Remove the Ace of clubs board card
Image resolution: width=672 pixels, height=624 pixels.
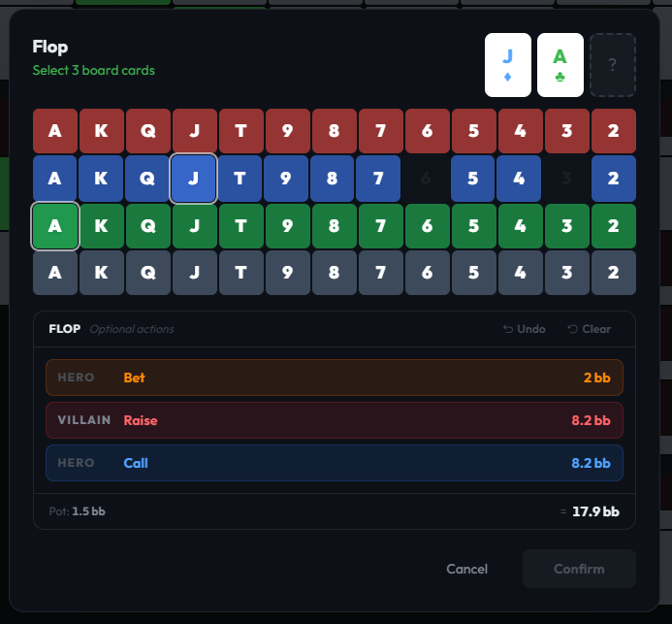560,65
